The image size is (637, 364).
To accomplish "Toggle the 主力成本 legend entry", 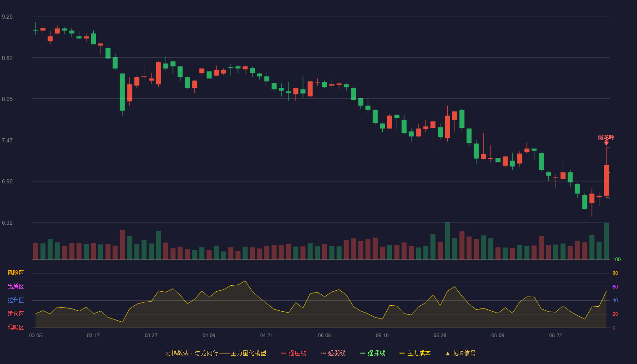I will [415, 353].
